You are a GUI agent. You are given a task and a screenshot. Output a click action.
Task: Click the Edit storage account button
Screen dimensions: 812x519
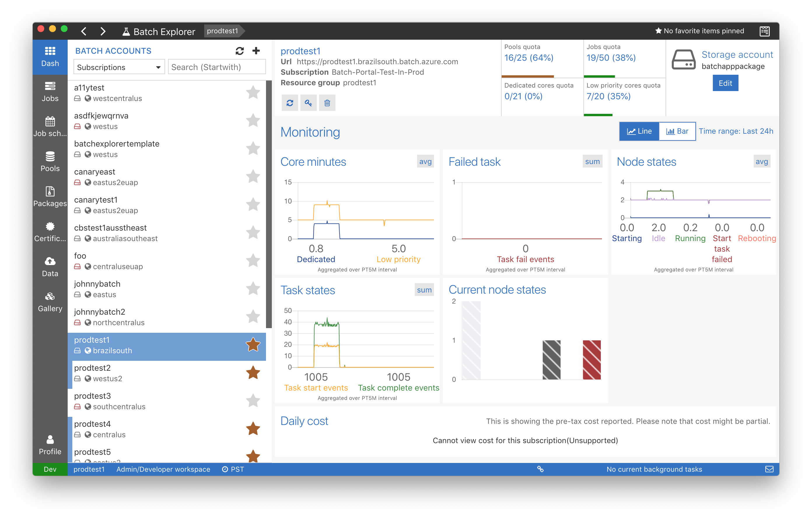[725, 83]
